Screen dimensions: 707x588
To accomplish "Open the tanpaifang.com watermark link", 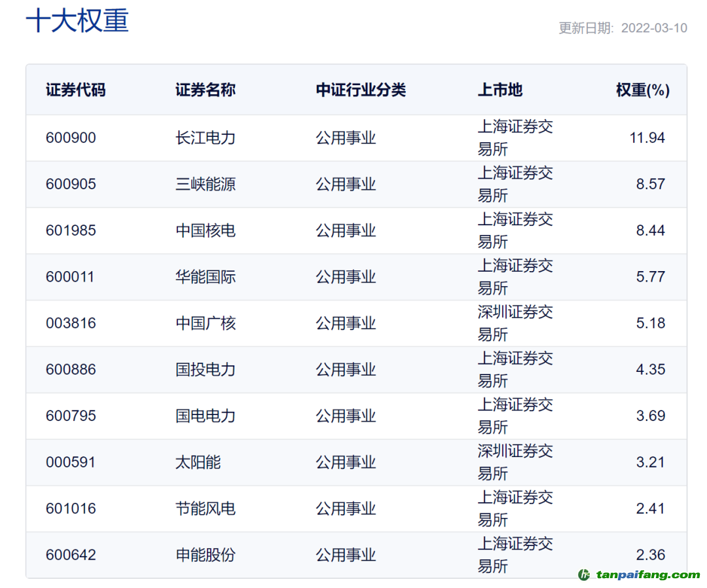I will (x=647, y=575).
